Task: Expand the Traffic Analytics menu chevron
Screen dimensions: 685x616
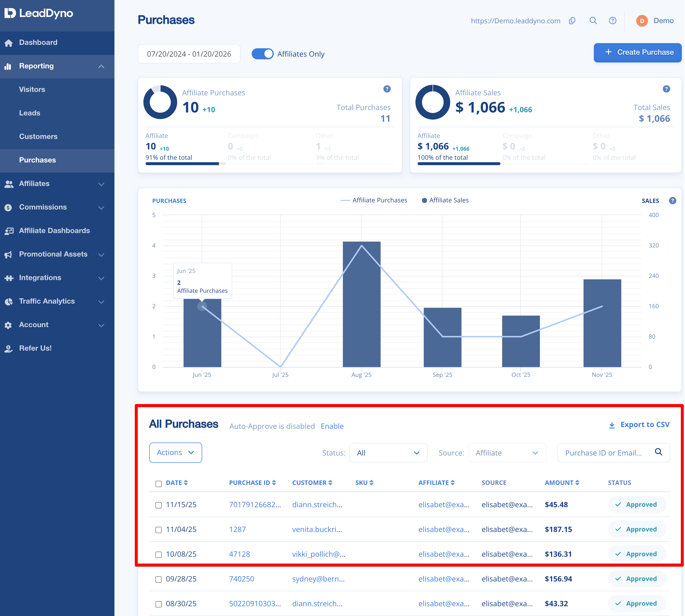Action: click(101, 302)
